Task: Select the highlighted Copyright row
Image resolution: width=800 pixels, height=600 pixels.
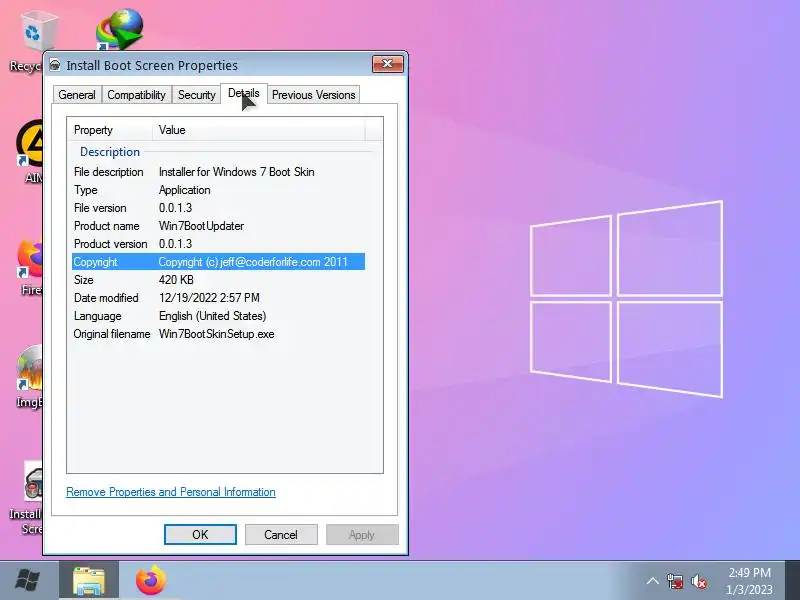Action: point(218,262)
